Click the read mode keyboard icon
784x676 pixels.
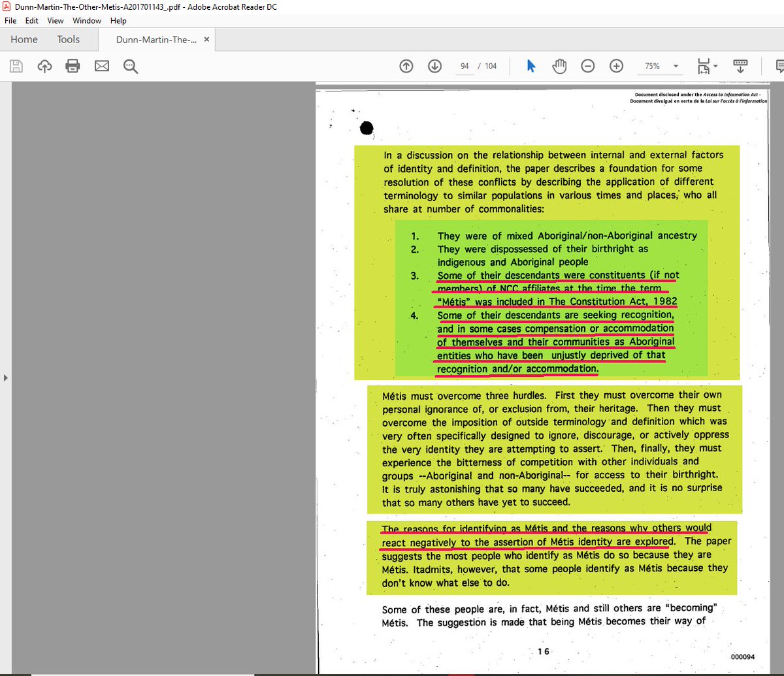(740, 66)
